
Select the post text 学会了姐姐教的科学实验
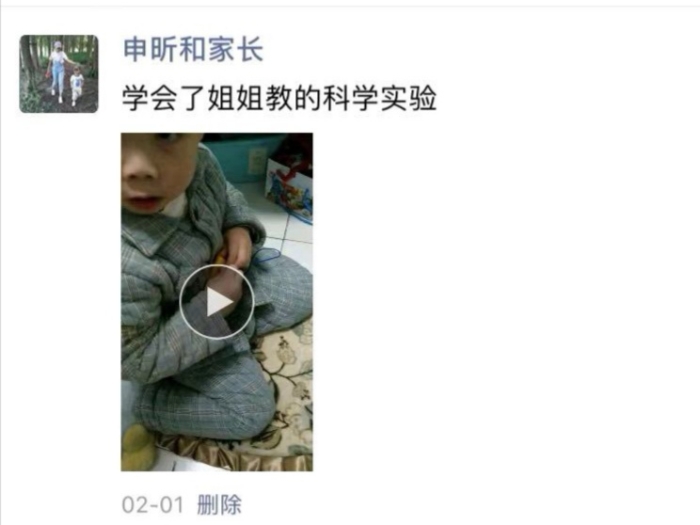click(279, 98)
